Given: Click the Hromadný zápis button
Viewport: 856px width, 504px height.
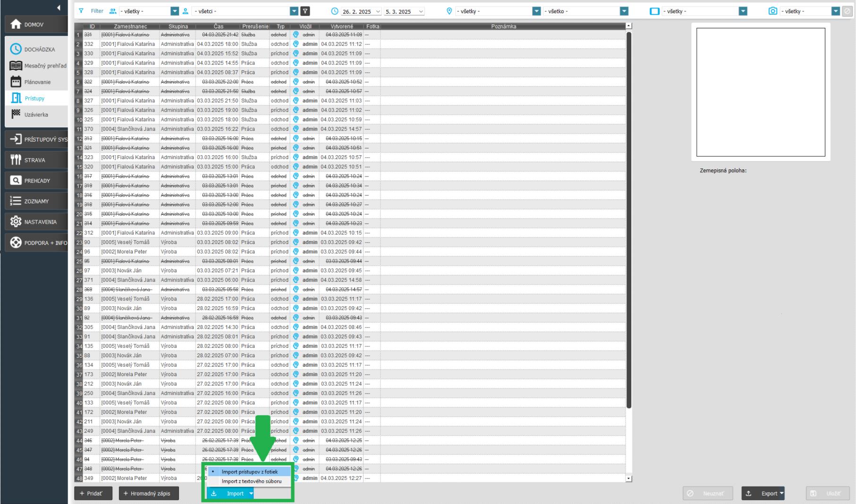Looking at the screenshot, I should pyautogui.click(x=149, y=494).
